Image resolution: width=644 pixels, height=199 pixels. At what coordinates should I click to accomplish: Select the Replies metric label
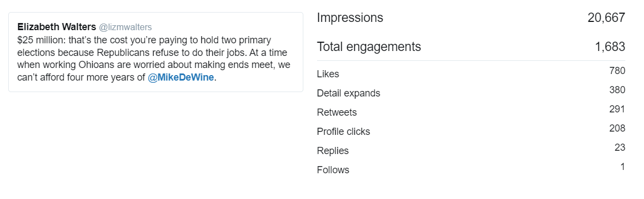(332, 151)
